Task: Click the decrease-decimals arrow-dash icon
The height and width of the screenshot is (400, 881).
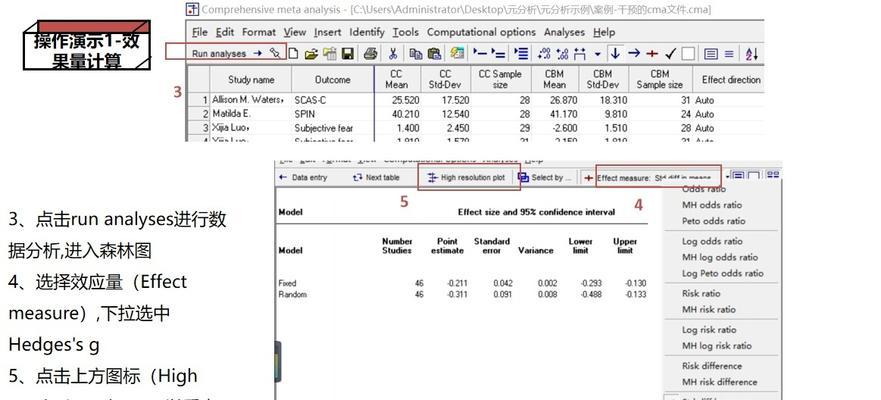Action: 480,53
